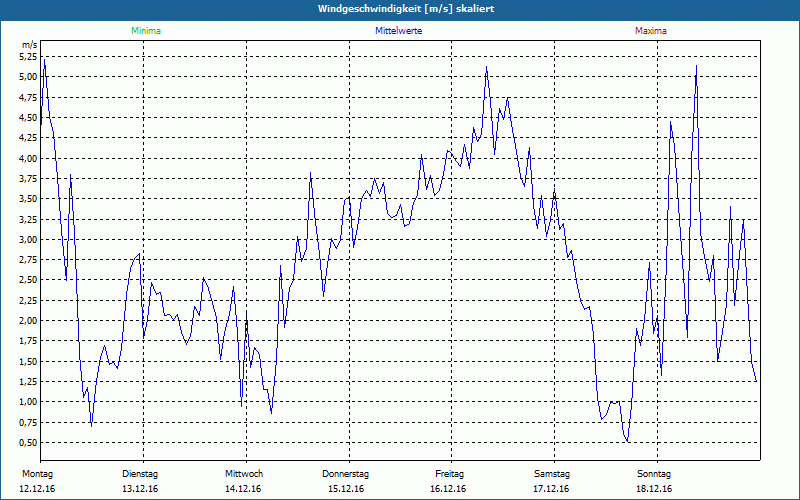The image size is (800, 500).
Task: Click the 16.12.16 date label
Action: pyautogui.click(x=448, y=489)
